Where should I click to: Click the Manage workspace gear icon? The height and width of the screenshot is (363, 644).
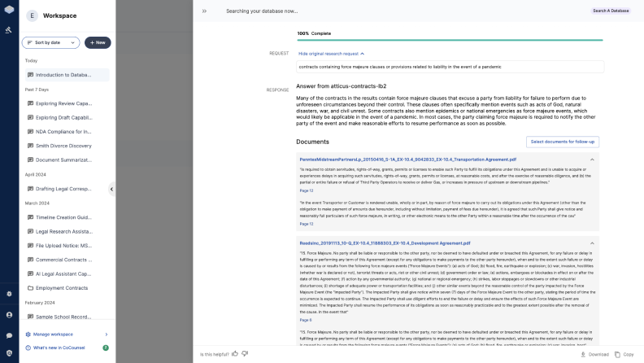coord(28,335)
